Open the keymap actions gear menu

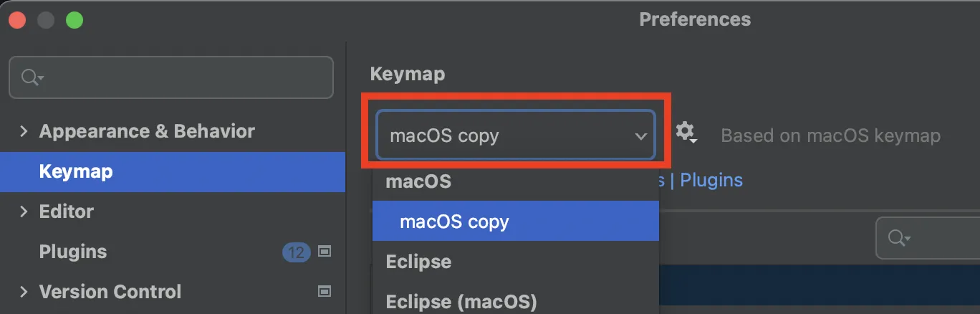coord(686,133)
